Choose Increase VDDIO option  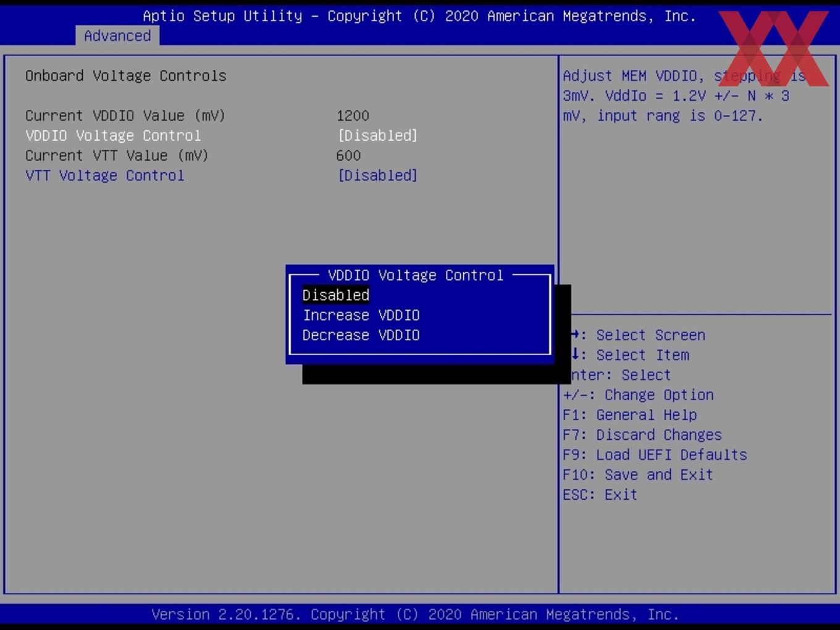361,315
